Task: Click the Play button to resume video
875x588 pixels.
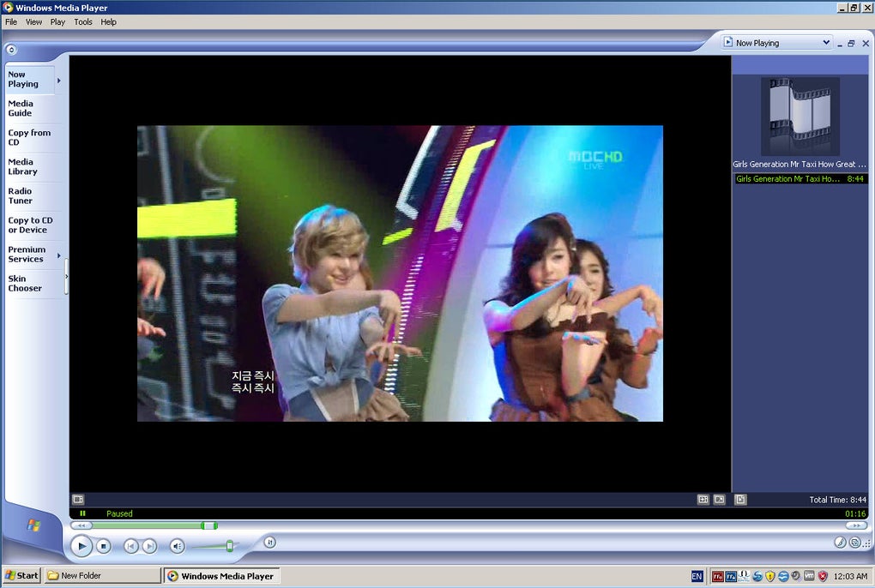Action: coord(81,546)
